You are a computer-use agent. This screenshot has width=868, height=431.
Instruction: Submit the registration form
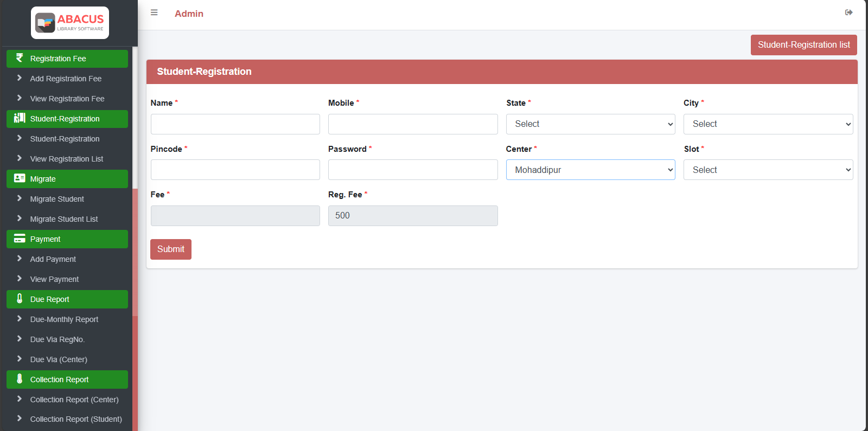[x=171, y=249]
